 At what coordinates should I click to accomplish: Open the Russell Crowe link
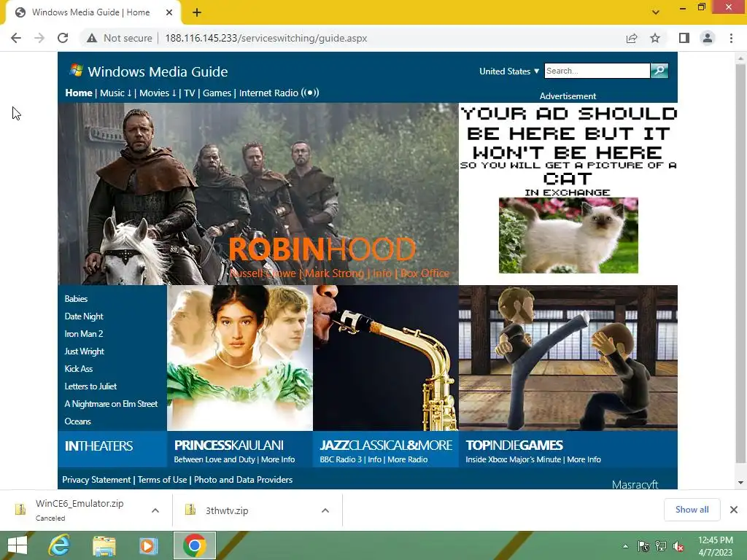point(263,273)
